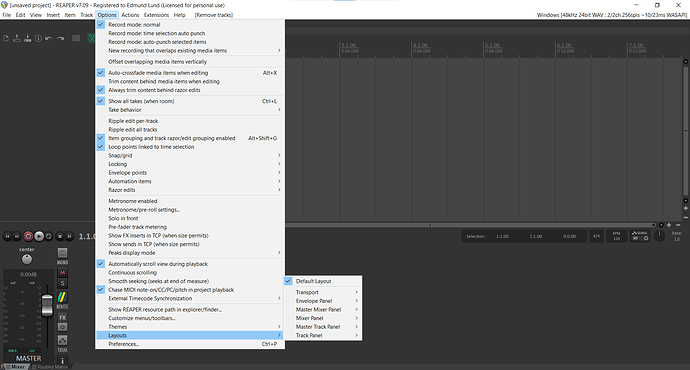Toggle the transport Repeat loop button
The height and width of the screenshot is (370, 690).
point(49,236)
